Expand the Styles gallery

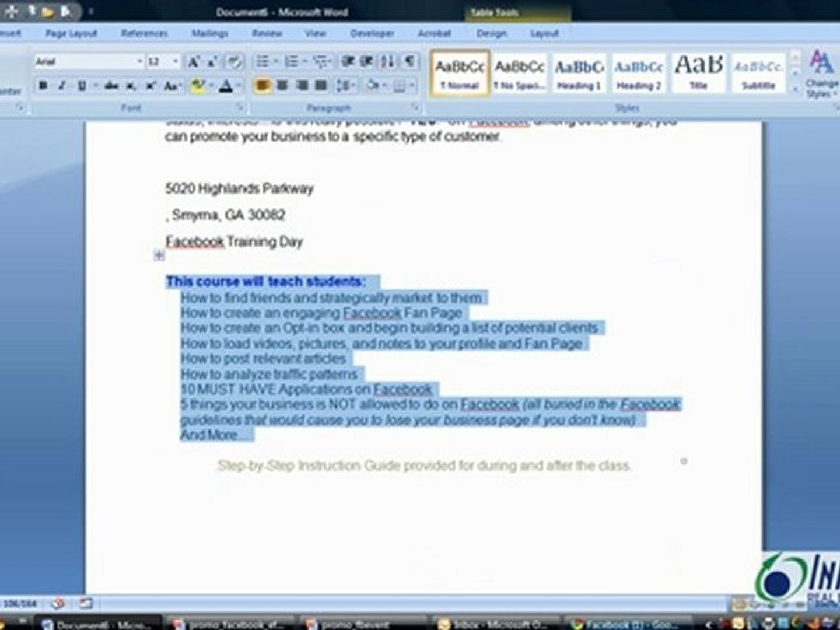pyautogui.click(x=794, y=89)
